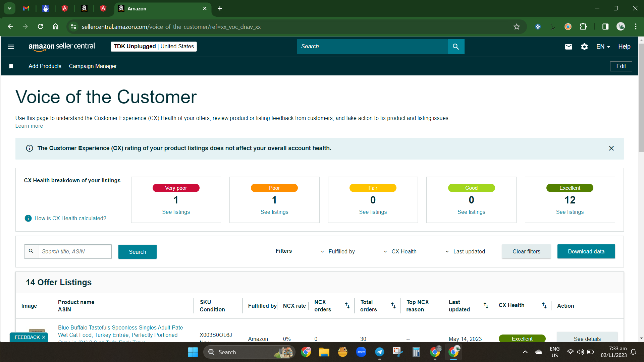Viewport: 644px width, 362px height.
Task: Open the Chrome profile avatar
Action: click(621, 26)
